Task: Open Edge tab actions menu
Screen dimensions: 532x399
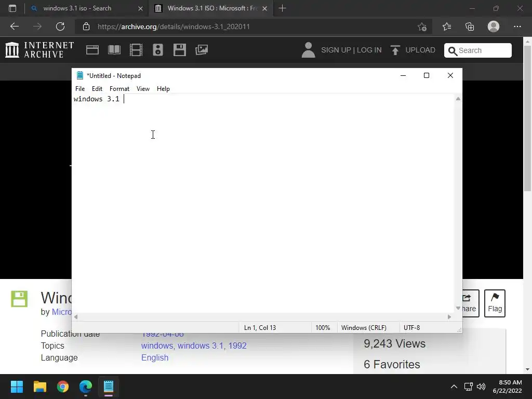Action: pyautogui.click(x=12, y=8)
